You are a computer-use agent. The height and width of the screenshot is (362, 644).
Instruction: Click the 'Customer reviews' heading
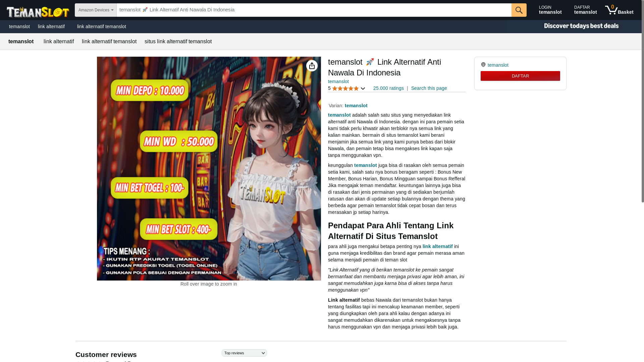click(x=106, y=354)
